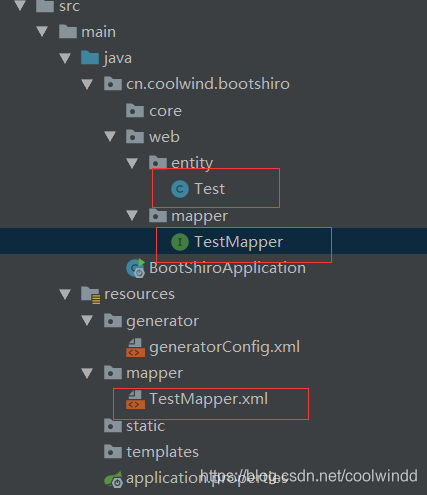The image size is (427, 495).
Task: Select the mapper label under web
Action: click(199, 216)
